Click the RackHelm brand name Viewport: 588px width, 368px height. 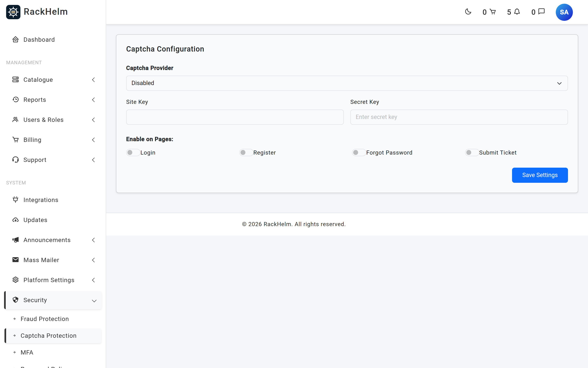[x=46, y=12]
